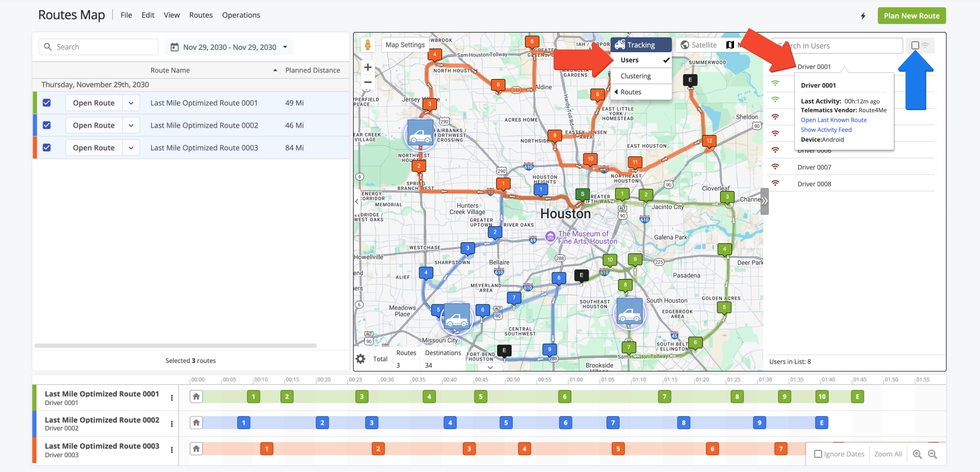
Task: Collapse the left panel with map edge chevron
Action: pos(356,202)
